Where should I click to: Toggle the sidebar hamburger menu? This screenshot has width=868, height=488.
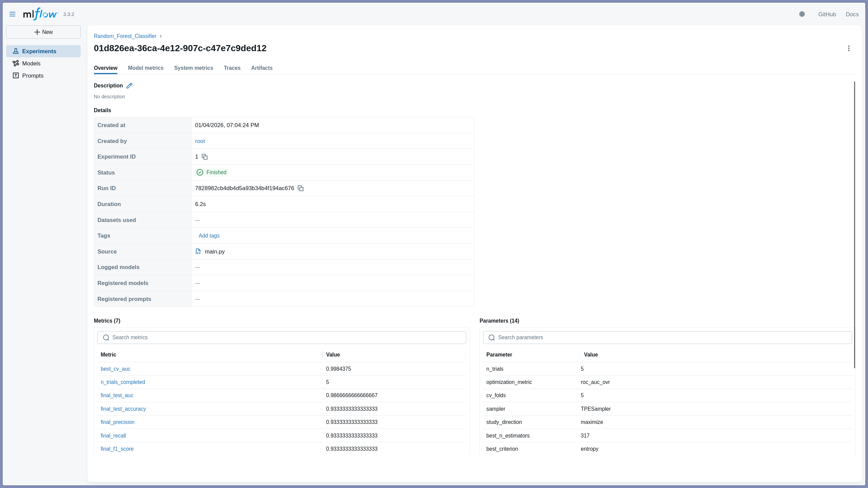pos(13,14)
